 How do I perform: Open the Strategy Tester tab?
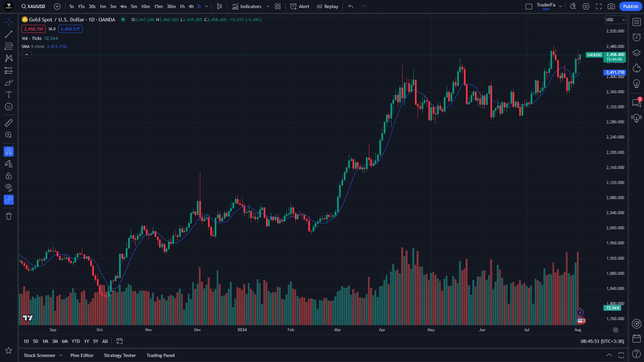120,355
